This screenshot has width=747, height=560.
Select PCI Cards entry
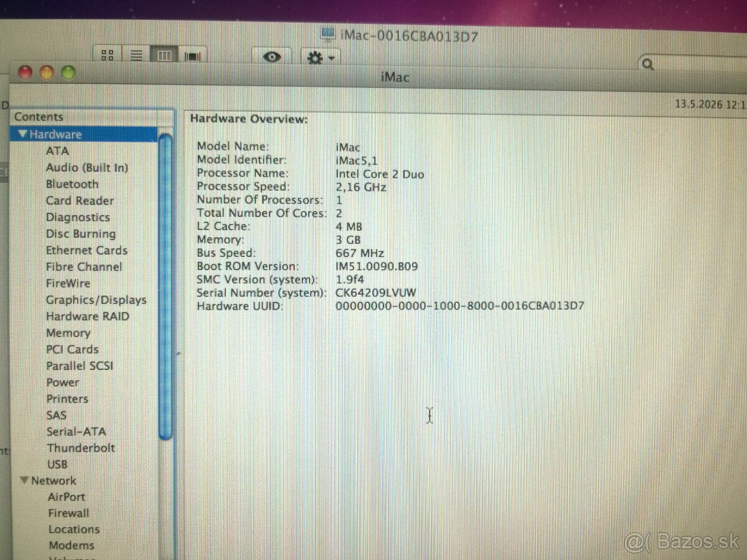pos(72,349)
